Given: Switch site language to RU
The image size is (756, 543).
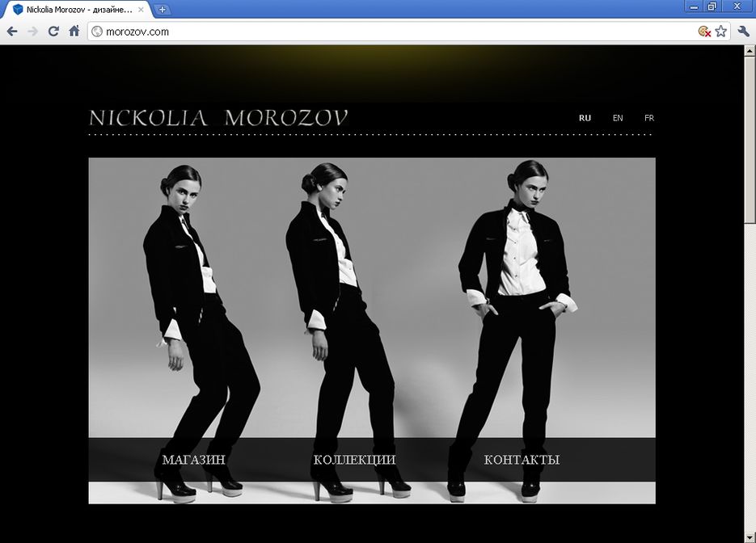Looking at the screenshot, I should click(x=585, y=118).
